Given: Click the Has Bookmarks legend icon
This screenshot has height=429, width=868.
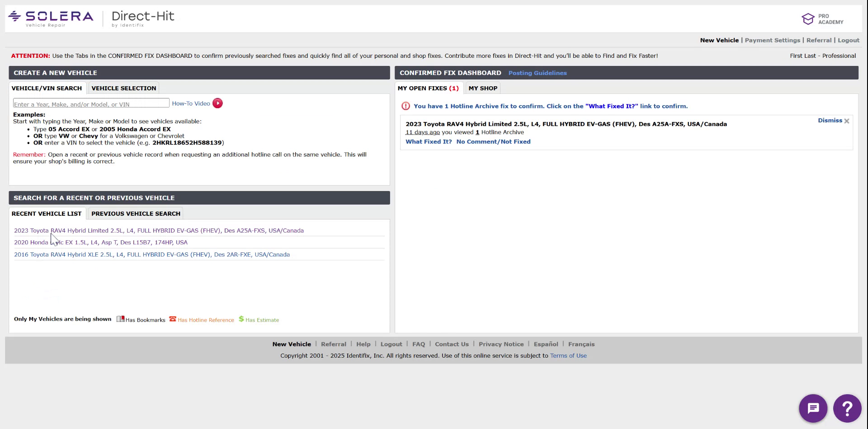Looking at the screenshot, I should [120, 318].
